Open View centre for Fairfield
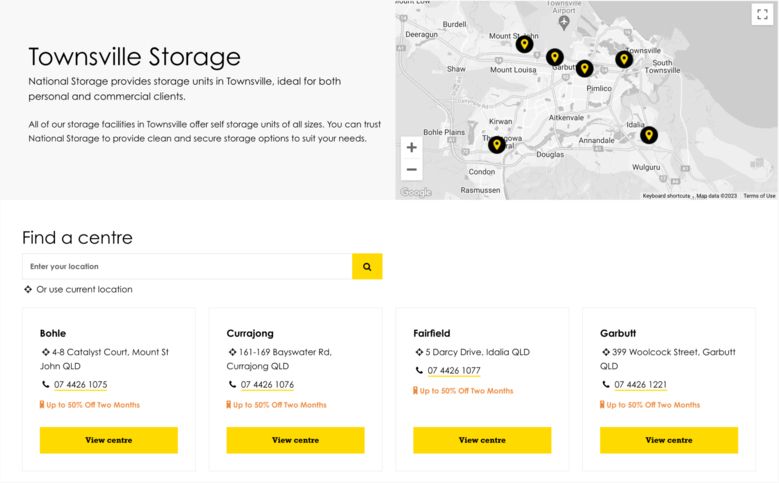Viewport: 779px width, 483px height. pyautogui.click(x=482, y=440)
